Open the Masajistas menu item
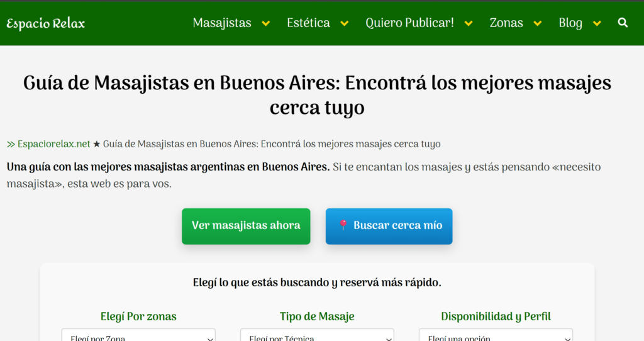The height and width of the screenshot is (341, 644). [x=222, y=23]
